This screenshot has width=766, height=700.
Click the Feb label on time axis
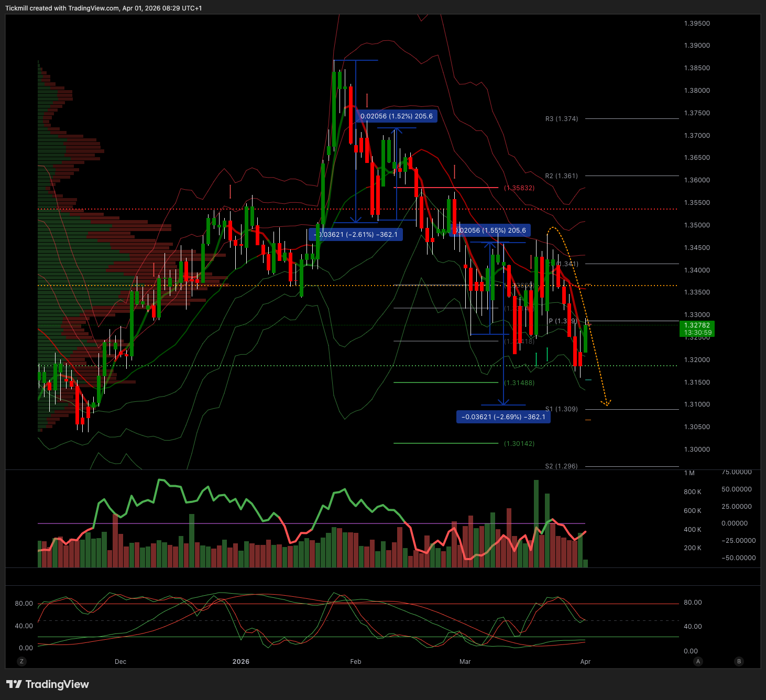356,662
